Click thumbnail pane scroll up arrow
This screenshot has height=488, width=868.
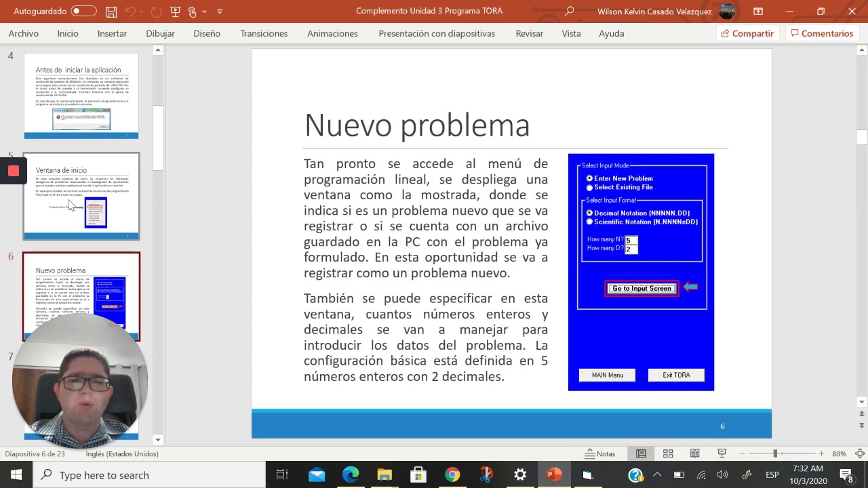click(x=157, y=49)
